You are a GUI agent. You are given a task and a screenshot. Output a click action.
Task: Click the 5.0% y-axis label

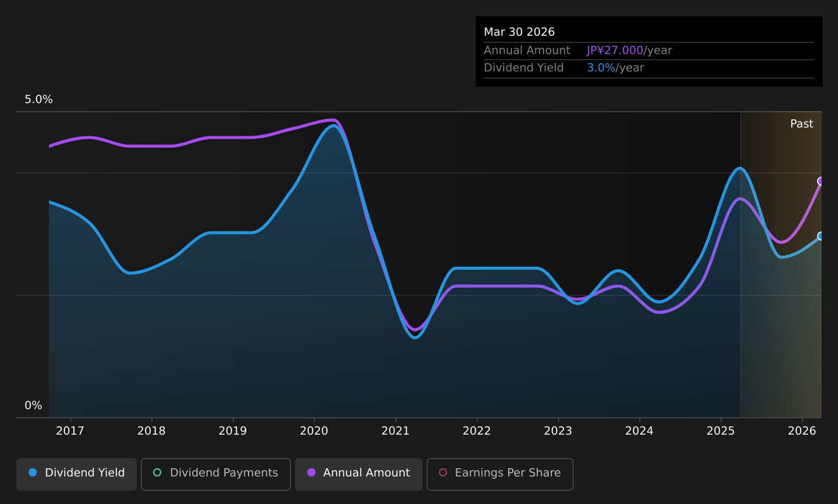(39, 99)
